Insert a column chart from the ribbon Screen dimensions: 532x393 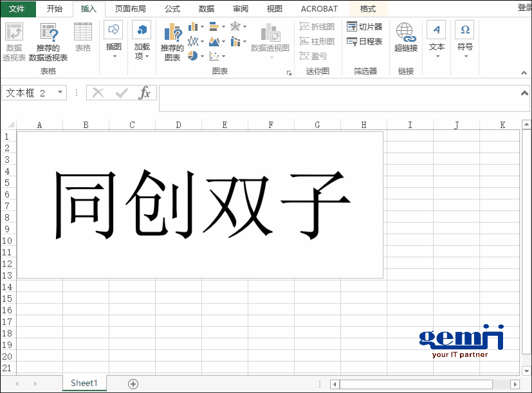[192, 26]
